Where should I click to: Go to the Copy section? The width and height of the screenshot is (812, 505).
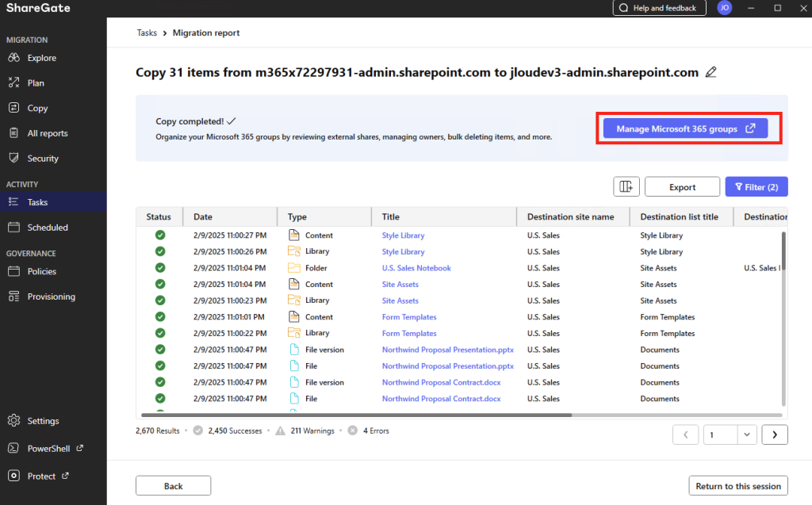(37, 109)
